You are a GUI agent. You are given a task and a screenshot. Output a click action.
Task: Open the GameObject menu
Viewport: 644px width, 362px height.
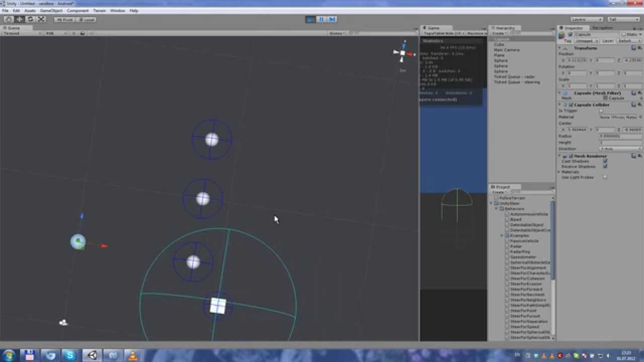(51, 11)
